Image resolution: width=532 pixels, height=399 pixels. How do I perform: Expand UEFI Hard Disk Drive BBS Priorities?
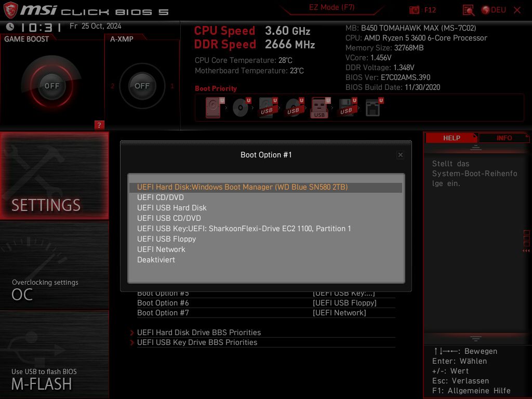point(198,332)
